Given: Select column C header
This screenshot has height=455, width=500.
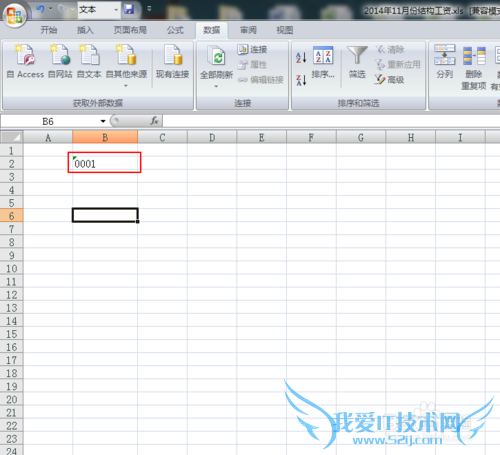Looking at the screenshot, I should 162,137.
